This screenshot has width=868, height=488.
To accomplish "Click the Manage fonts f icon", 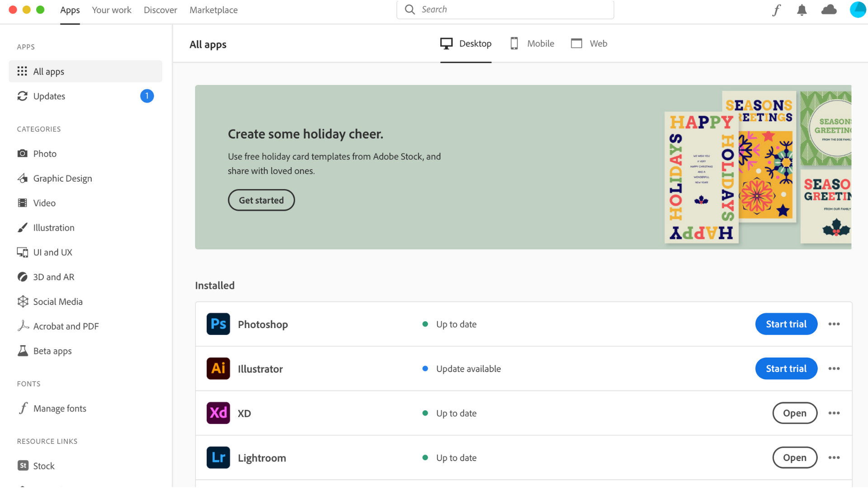I will click(x=23, y=408).
